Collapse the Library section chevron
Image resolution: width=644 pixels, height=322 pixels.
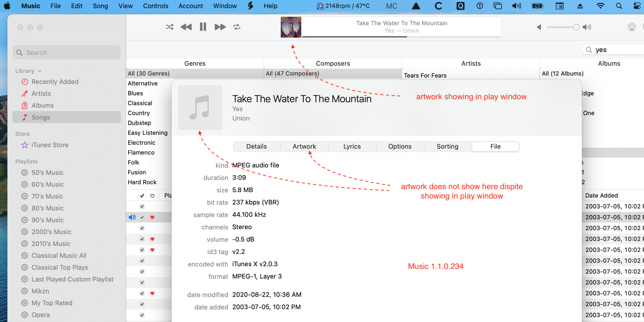coord(40,71)
